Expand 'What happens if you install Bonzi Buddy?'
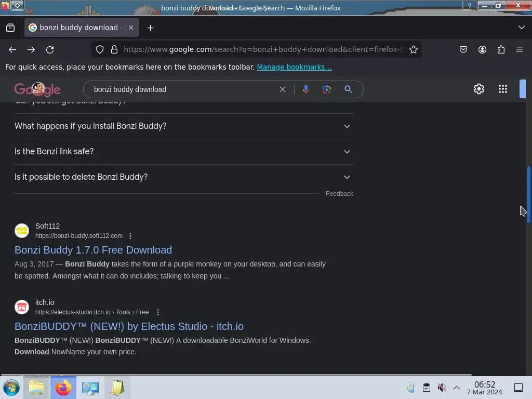Viewport: 532px width, 399px height. click(x=183, y=126)
